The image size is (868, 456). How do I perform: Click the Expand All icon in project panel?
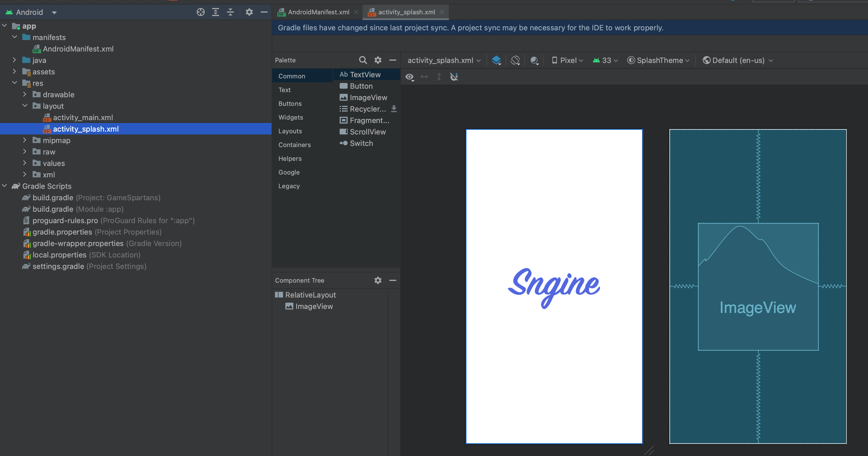point(215,12)
